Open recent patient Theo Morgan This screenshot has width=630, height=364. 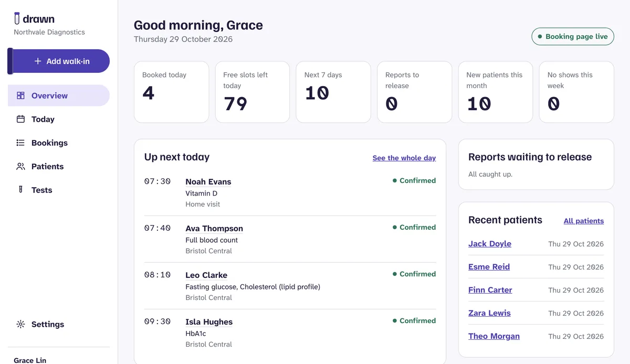494,336
